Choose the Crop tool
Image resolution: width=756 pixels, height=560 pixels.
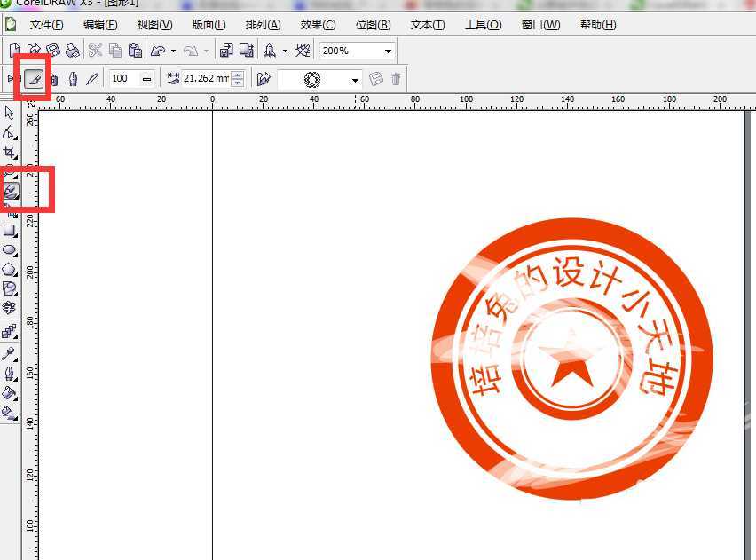(x=10, y=153)
